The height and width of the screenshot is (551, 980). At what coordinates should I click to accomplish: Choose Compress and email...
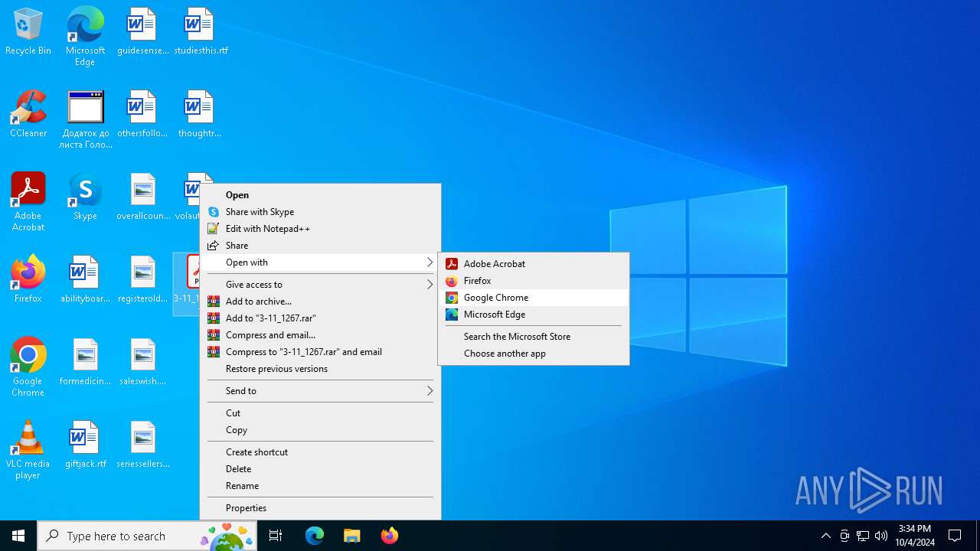coord(320,335)
